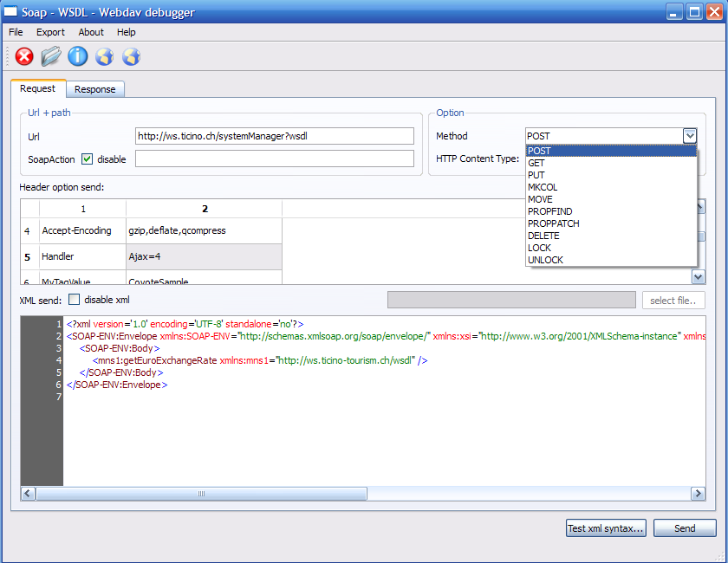728x563 pixels.
Task: Toggle the SoapAction disable checkbox
Action: tap(87, 159)
